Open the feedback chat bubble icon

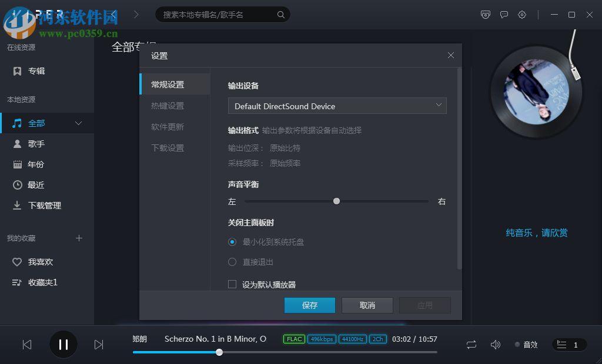(504, 15)
